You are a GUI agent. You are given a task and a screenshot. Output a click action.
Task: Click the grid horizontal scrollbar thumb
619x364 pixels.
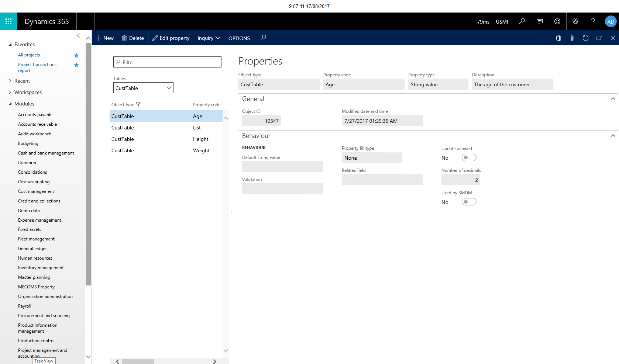pos(138,361)
